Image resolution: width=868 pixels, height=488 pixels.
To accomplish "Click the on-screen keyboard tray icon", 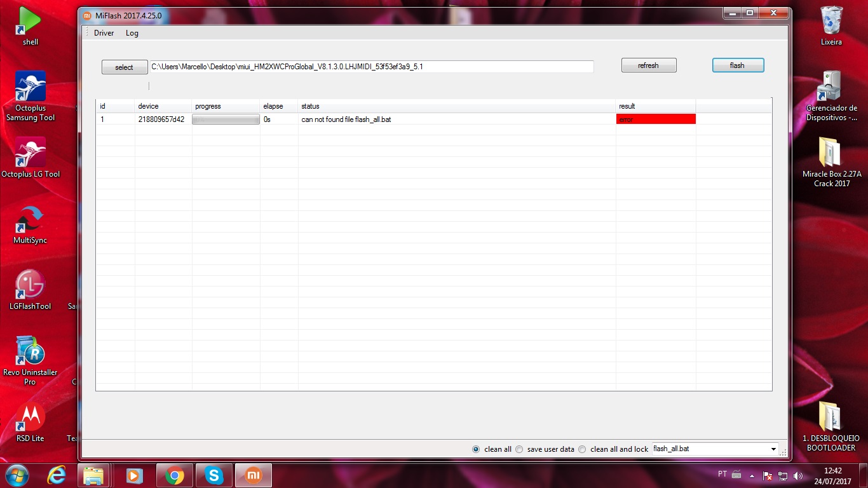I will coord(736,475).
